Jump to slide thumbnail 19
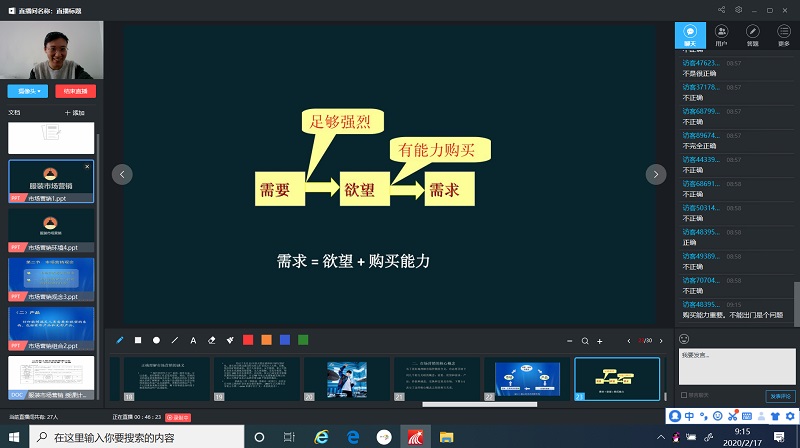The width and height of the screenshot is (800, 448). (x=257, y=379)
